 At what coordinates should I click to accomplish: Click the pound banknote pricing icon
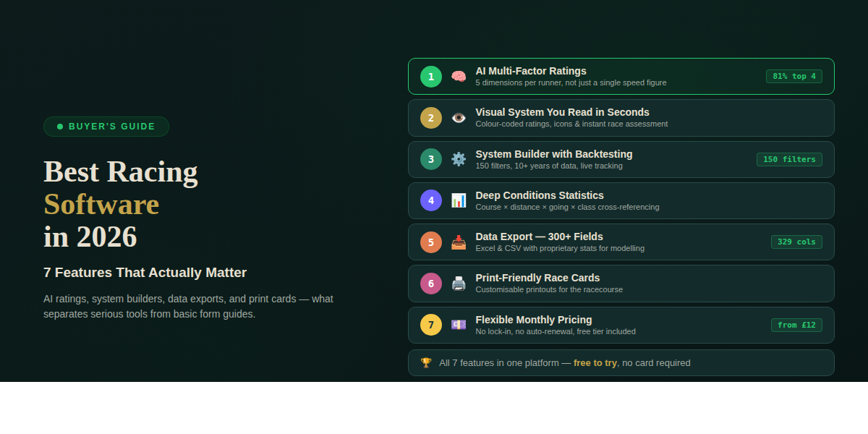[459, 325]
